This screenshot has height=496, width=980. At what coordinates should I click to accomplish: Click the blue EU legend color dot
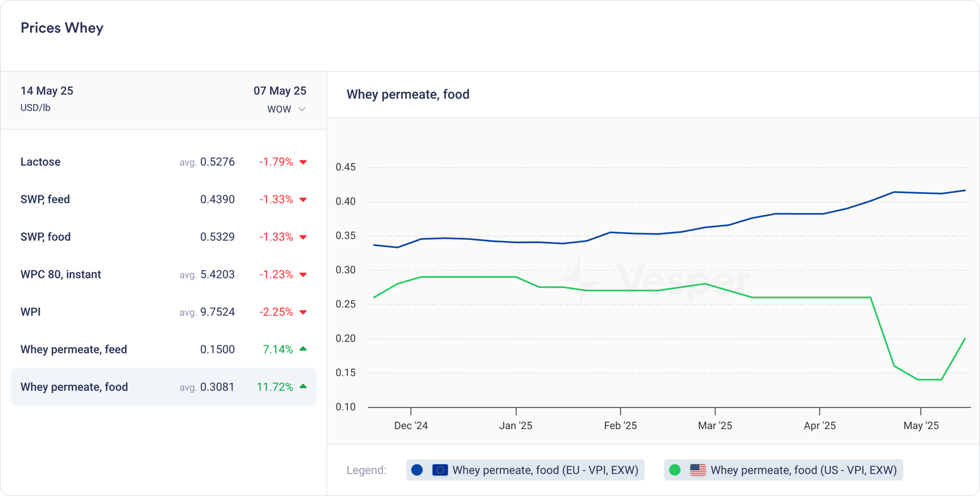point(417,470)
